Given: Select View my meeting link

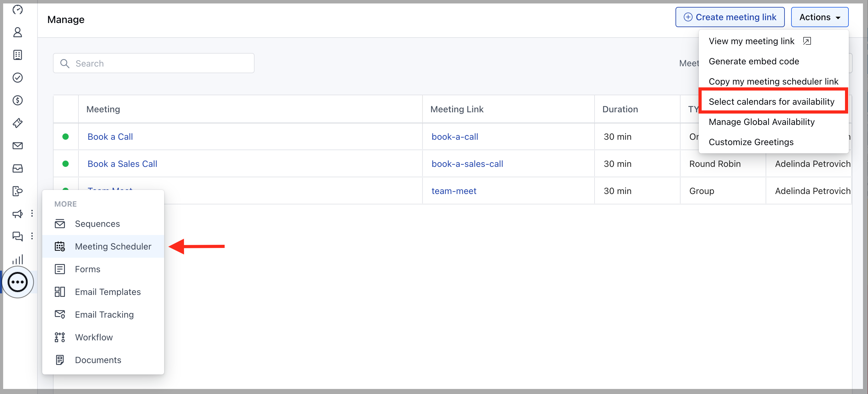Looking at the screenshot, I should point(751,41).
